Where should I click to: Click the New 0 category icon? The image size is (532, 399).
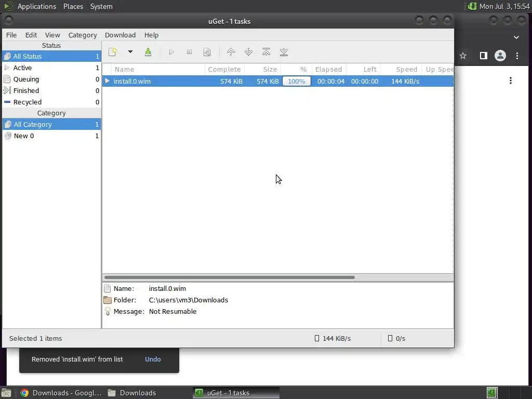coord(8,136)
